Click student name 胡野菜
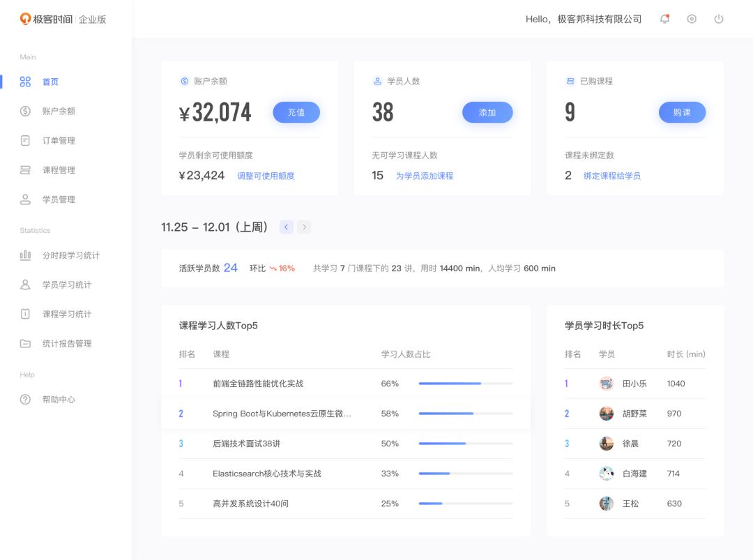The image size is (753, 560). coord(634,414)
